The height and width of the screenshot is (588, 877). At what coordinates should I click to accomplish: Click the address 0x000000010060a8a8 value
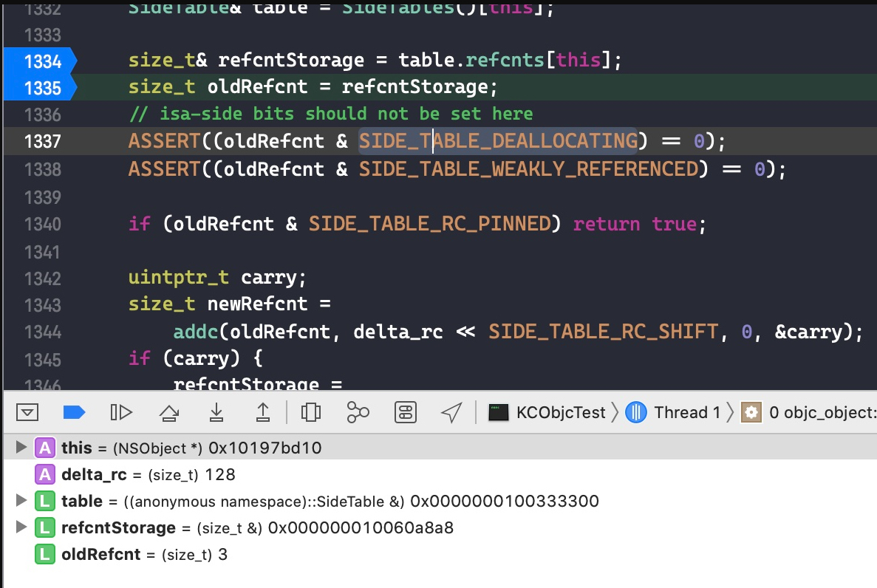pos(361,527)
